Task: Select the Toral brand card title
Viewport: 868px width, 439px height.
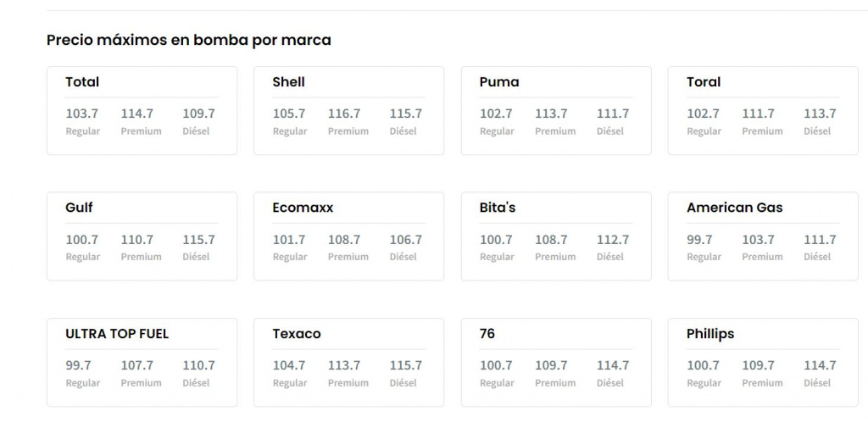Action: coord(704,82)
